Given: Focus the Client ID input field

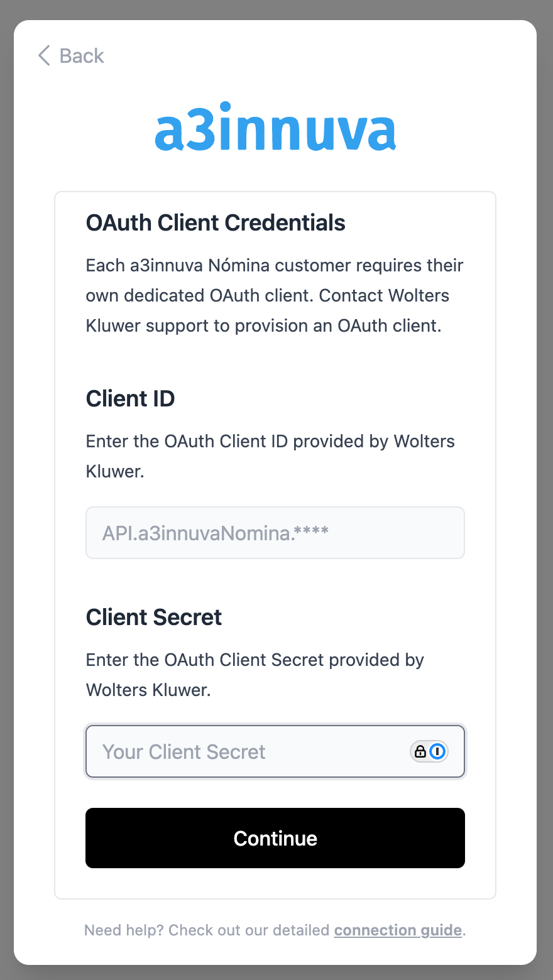Looking at the screenshot, I should point(275,533).
